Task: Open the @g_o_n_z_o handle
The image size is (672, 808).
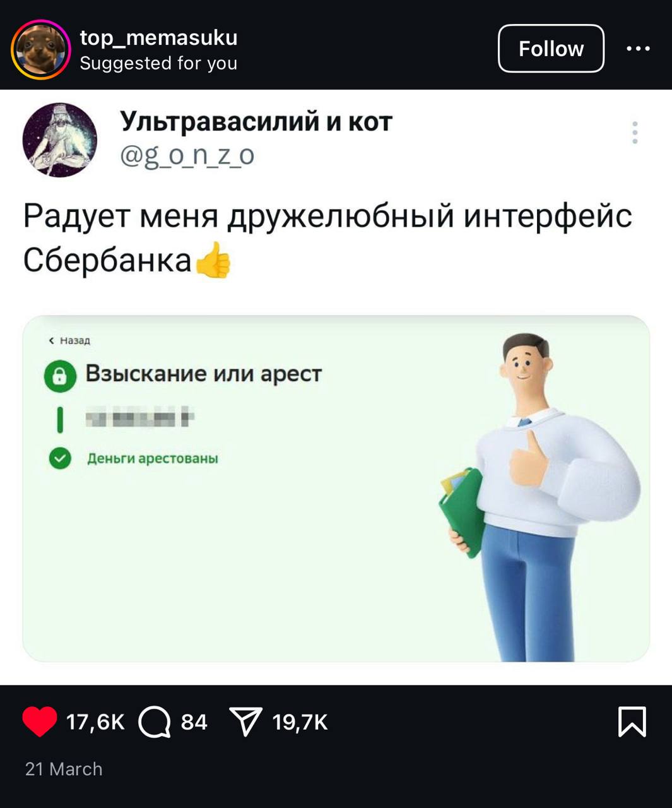Action: pos(187,155)
